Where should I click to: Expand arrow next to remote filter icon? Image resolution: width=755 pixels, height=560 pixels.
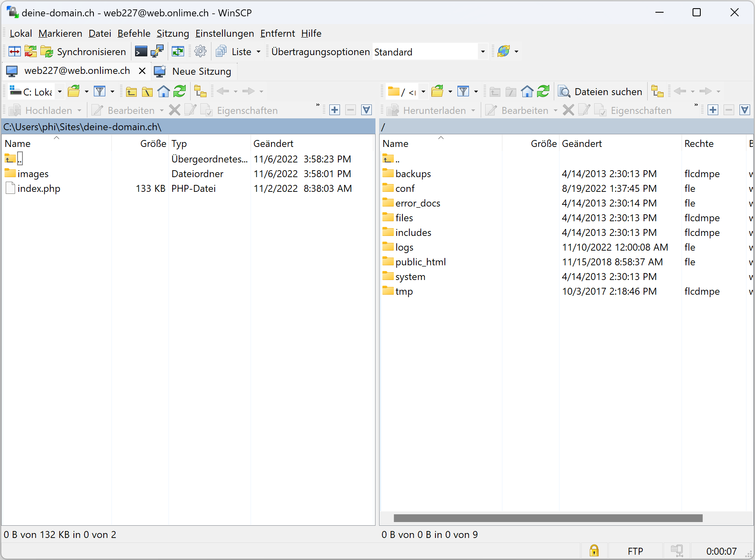pyautogui.click(x=476, y=91)
